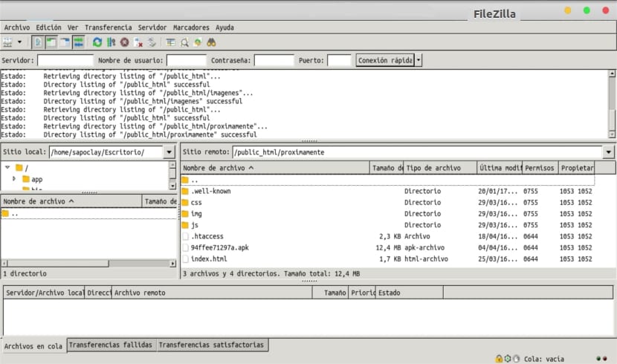The height and width of the screenshot is (364, 617).
Task: Open directory listing filters dialog
Action: (170, 42)
